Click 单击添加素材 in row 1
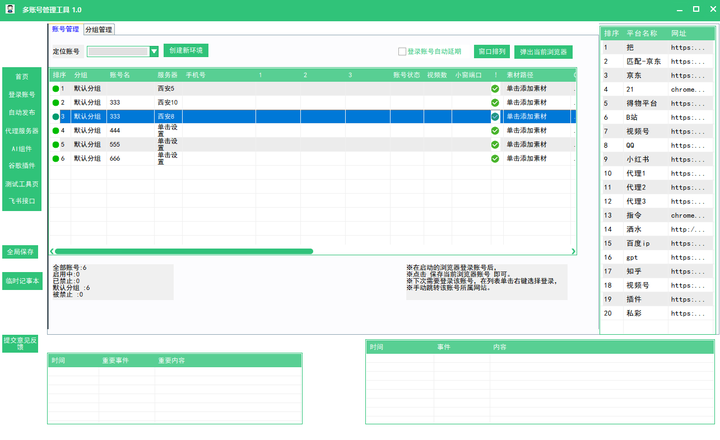This screenshot has height=440, width=720. (x=527, y=89)
